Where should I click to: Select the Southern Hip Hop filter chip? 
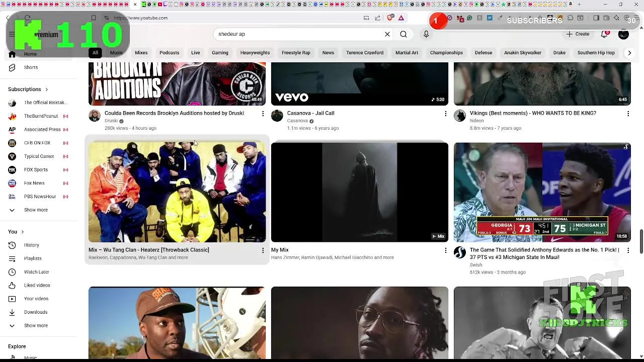click(x=596, y=53)
